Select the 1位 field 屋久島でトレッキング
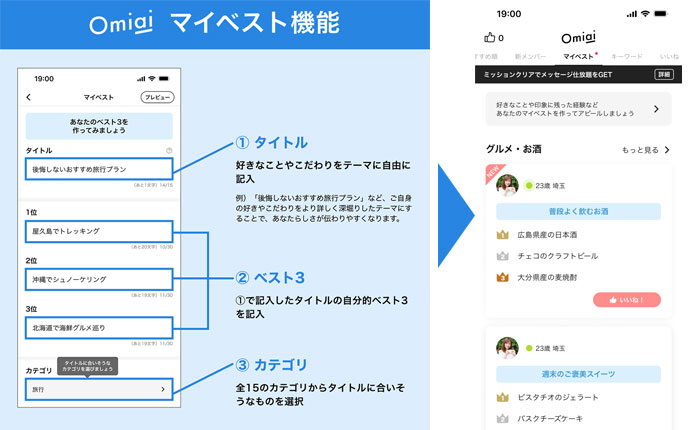The image size is (690, 430). [99, 232]
